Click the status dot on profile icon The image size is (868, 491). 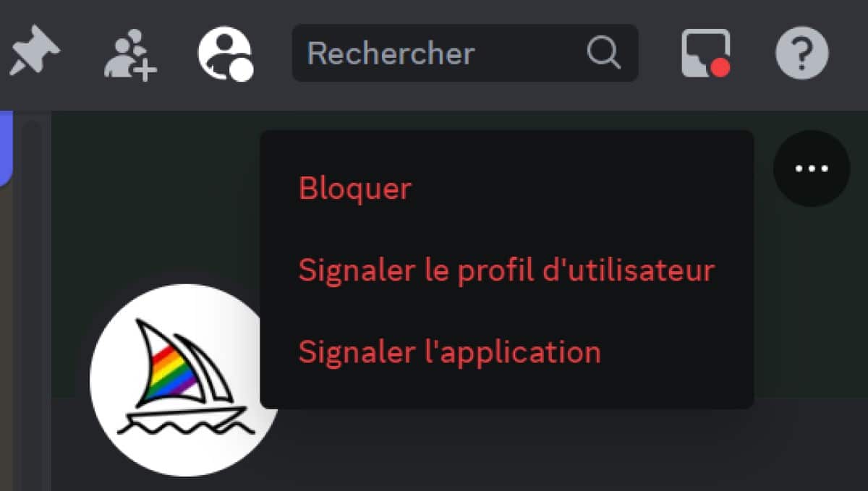point(242,70)
